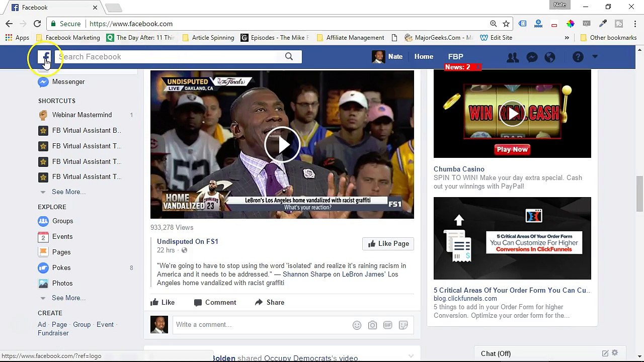Click the Write a comment field

262,325
